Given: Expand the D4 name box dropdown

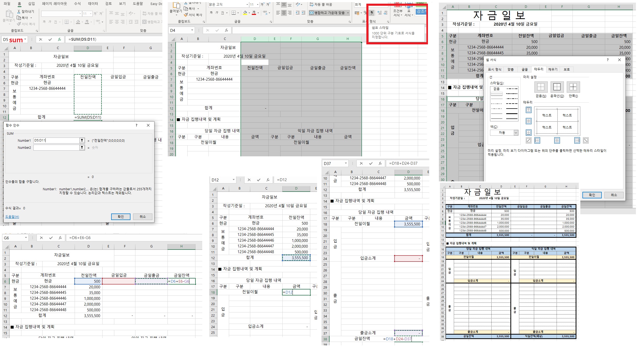Looking at the screenshot, I should [x=192, y=30].
